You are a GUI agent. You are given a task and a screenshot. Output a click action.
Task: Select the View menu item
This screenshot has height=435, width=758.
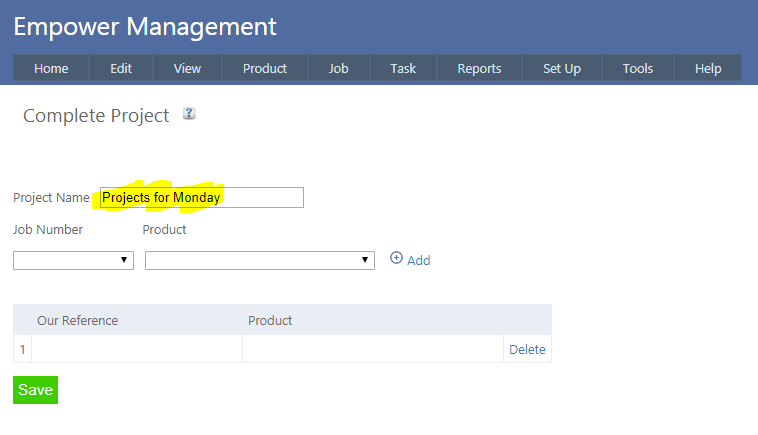pos(187,68)
